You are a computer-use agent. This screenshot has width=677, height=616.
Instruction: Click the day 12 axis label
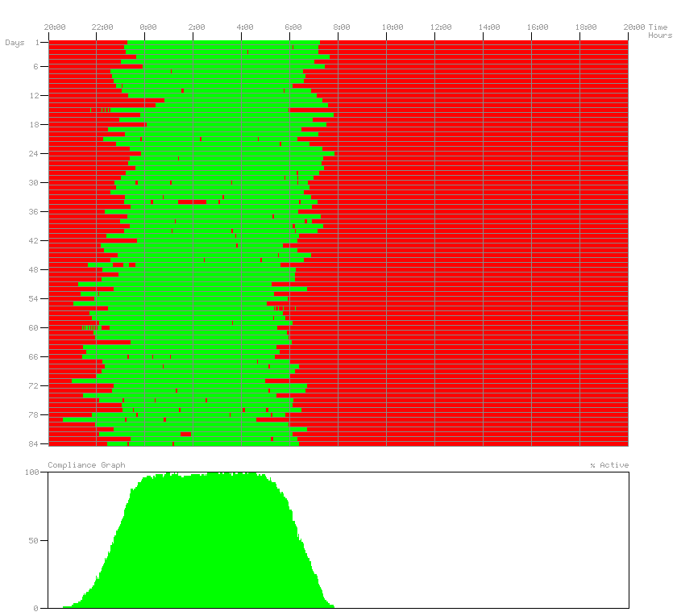click(x=34, y=95)
